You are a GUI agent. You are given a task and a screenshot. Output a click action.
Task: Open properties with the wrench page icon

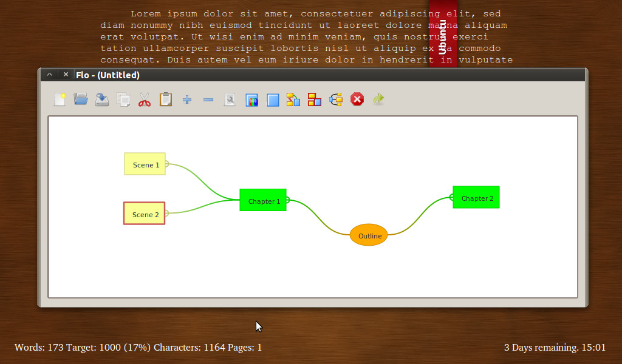pos(230,99)
